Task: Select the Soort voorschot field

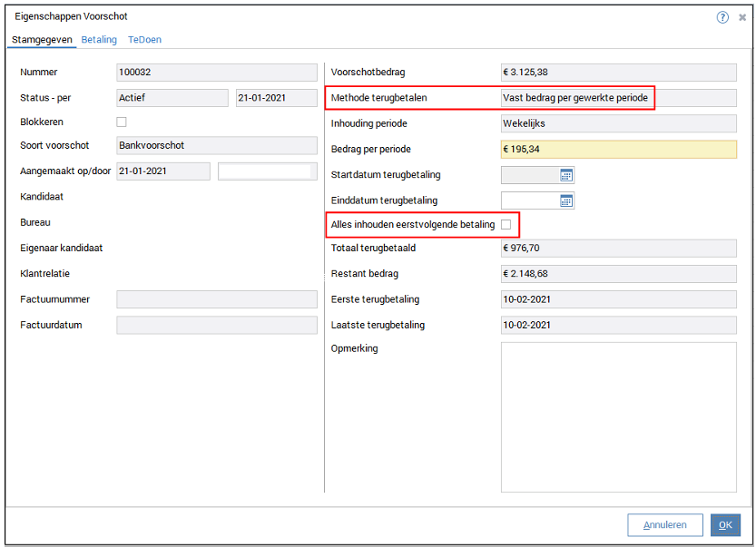Action: (217, 145)
